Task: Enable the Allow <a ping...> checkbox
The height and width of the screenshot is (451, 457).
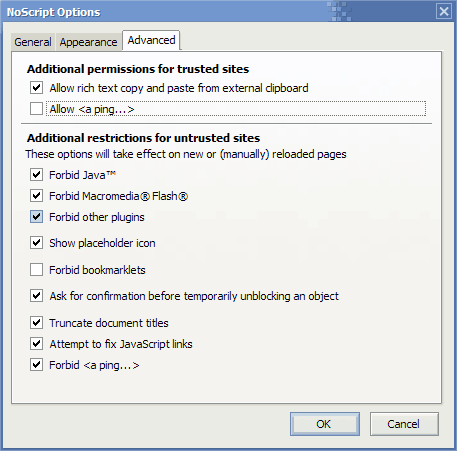Action: pyautogui.click(x=36, y=109)
